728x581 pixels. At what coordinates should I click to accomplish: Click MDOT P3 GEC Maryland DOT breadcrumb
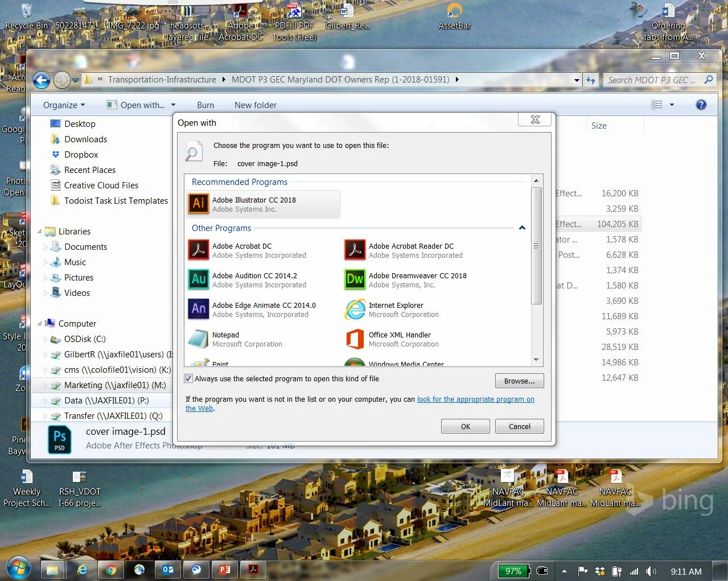coord(340,80)
